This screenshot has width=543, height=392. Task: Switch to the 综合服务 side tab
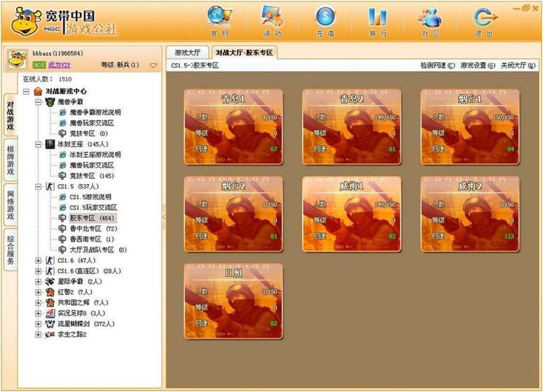coord(10,250)
